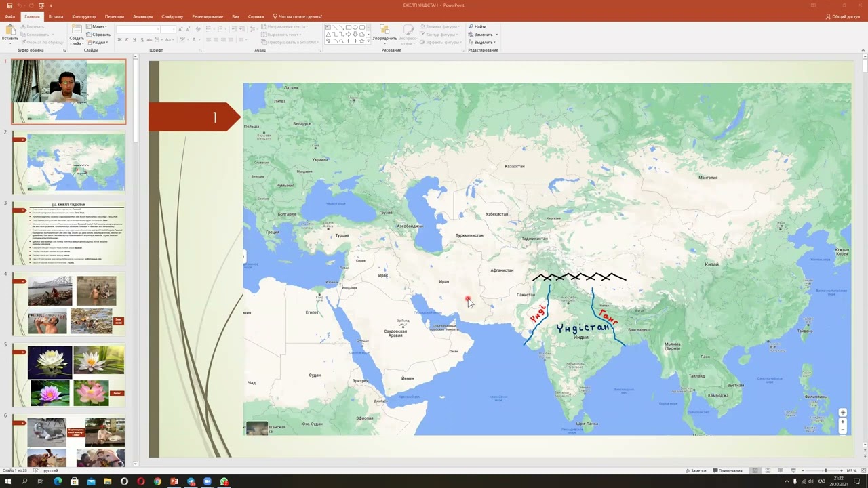The height and width of the screenshot is (488, 868).
Task: Open the Слайд-шоу ribbon tab
Action: (172, 16)
